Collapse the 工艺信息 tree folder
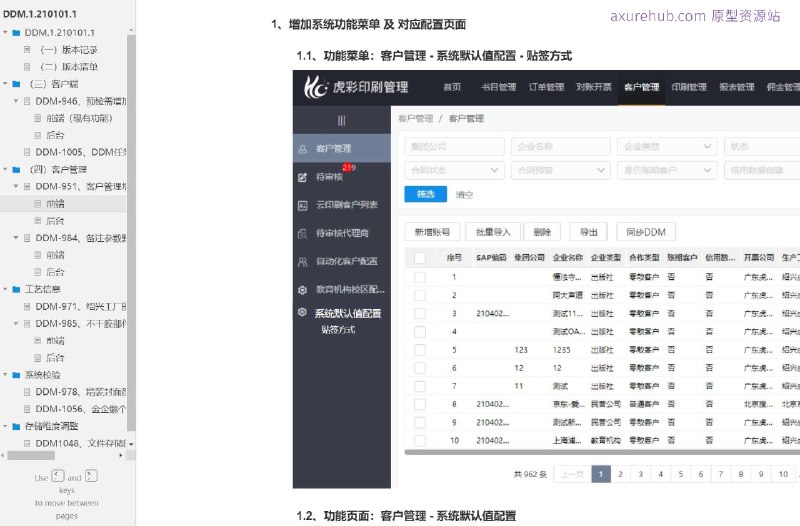800x526 pixels. (5, 289)
